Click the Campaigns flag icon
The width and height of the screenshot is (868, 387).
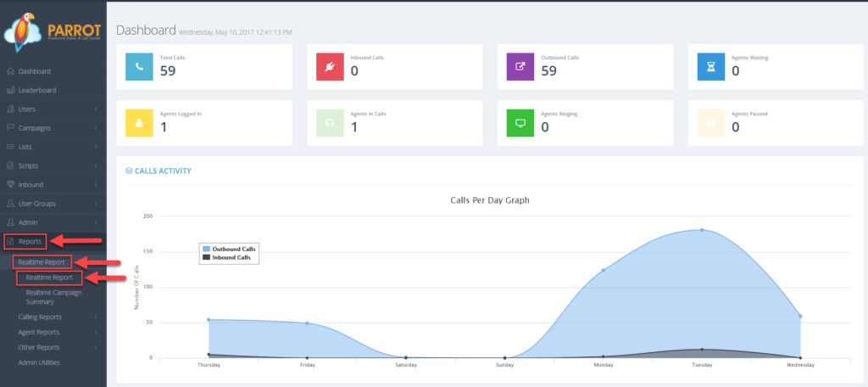[10, 128]
